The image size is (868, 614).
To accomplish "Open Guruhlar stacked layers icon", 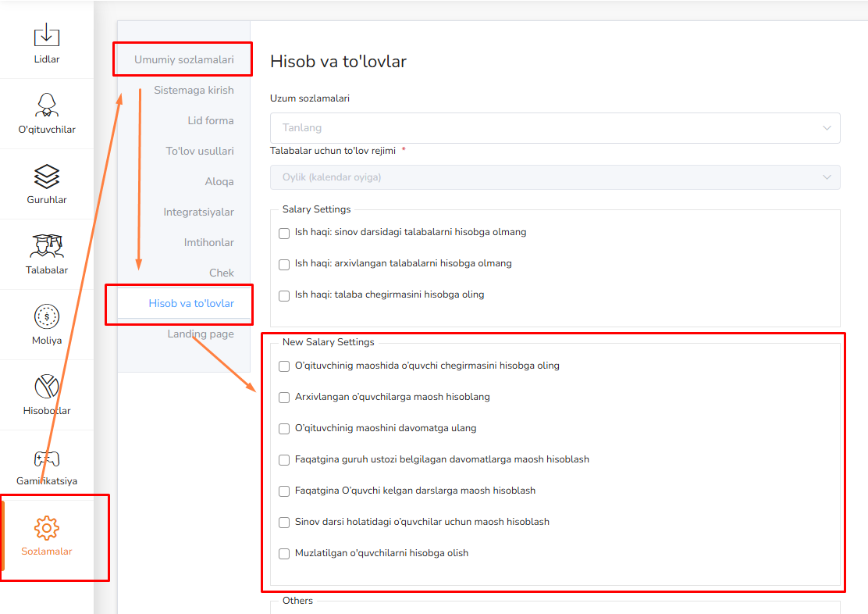I will (47, 176).
